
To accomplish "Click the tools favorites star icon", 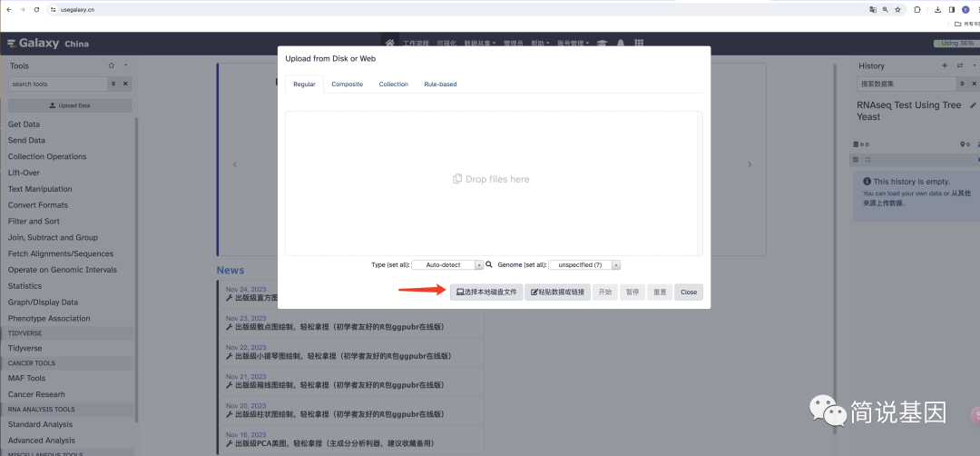I will [112, 65].
